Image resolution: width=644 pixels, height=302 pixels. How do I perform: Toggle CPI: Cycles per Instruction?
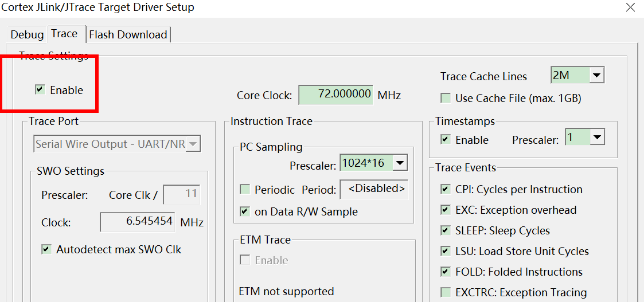click(445, 190)
